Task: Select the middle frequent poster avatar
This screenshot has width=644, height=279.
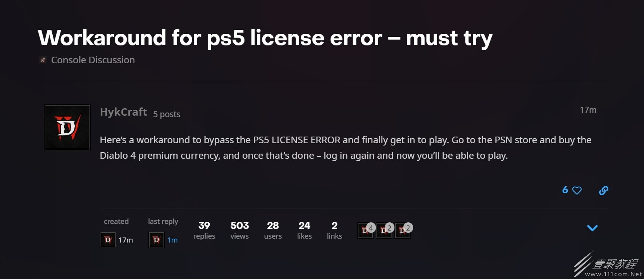Action: [384, 230]
